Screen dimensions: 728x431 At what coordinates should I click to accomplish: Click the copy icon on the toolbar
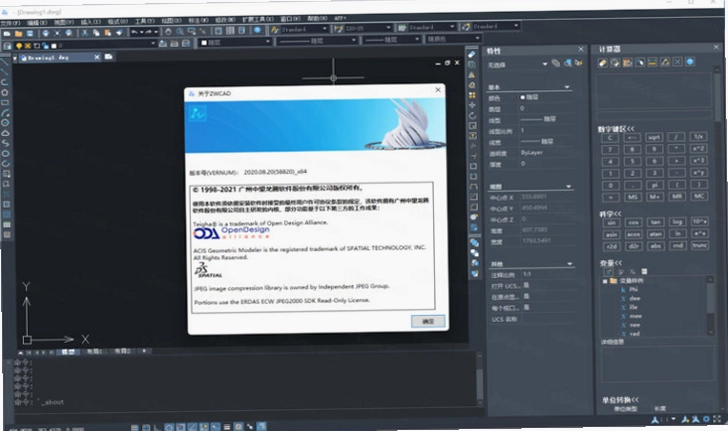(x=96, y=33)
